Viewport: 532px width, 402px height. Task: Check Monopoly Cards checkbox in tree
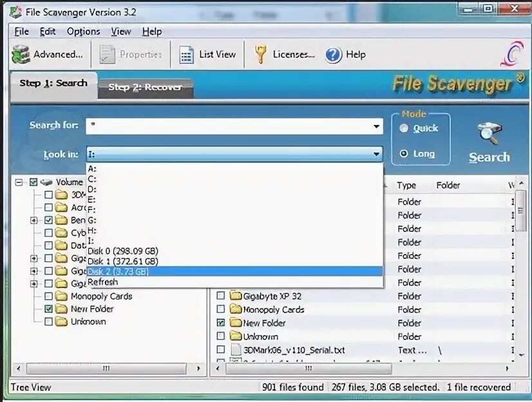48,296
